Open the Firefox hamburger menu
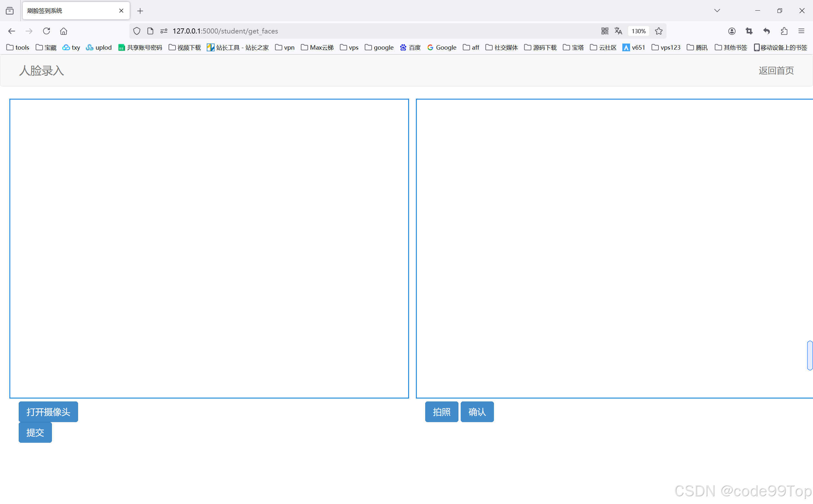 click(801, 31)
